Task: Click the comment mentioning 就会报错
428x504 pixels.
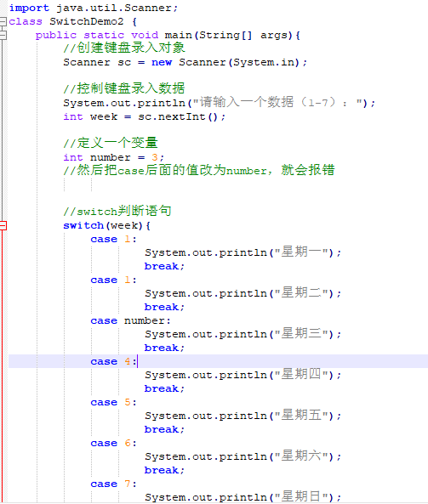Action: pyautogui.click(x=199, y=170)
